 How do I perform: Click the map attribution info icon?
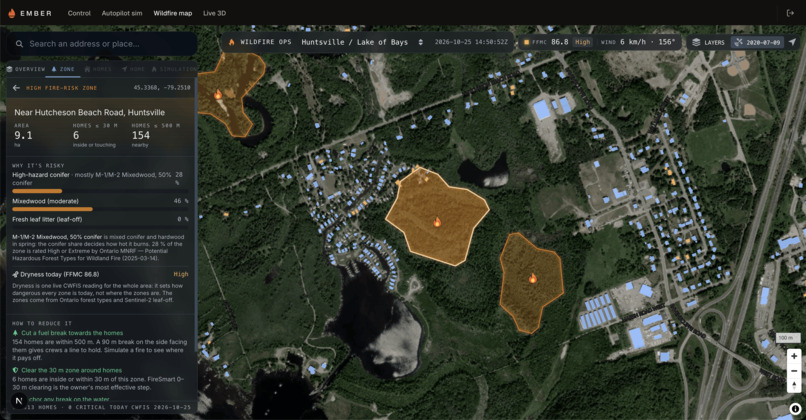click(795, 409)
